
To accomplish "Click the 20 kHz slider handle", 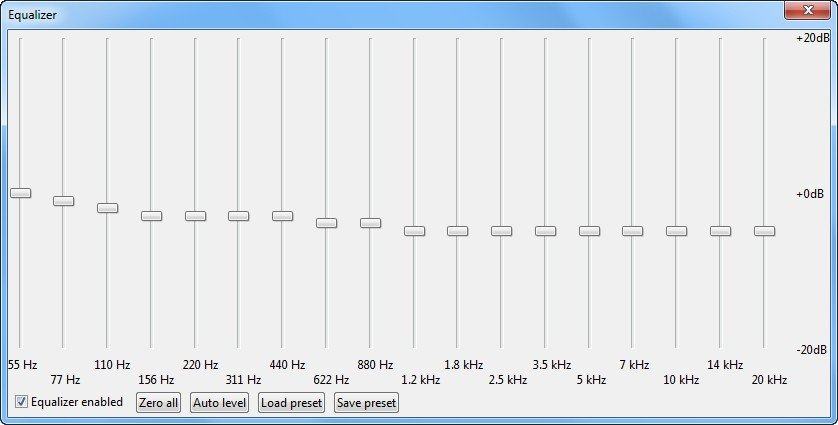I will point(764,230).
